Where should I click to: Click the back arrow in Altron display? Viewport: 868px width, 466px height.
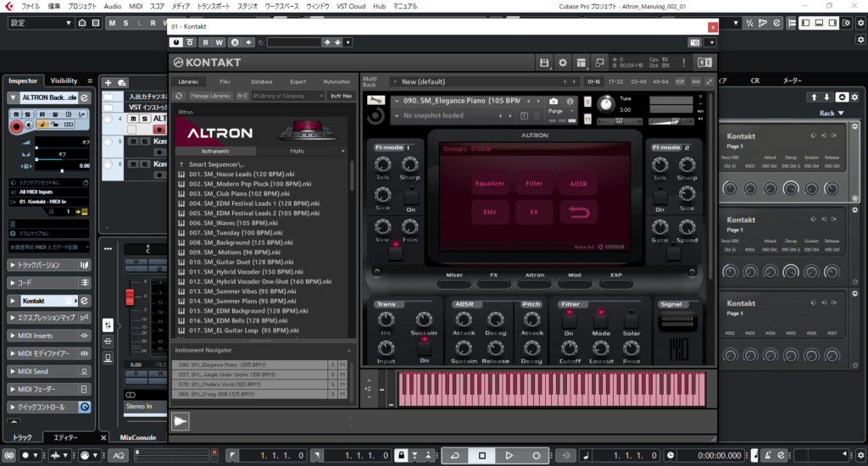point(579,212)
